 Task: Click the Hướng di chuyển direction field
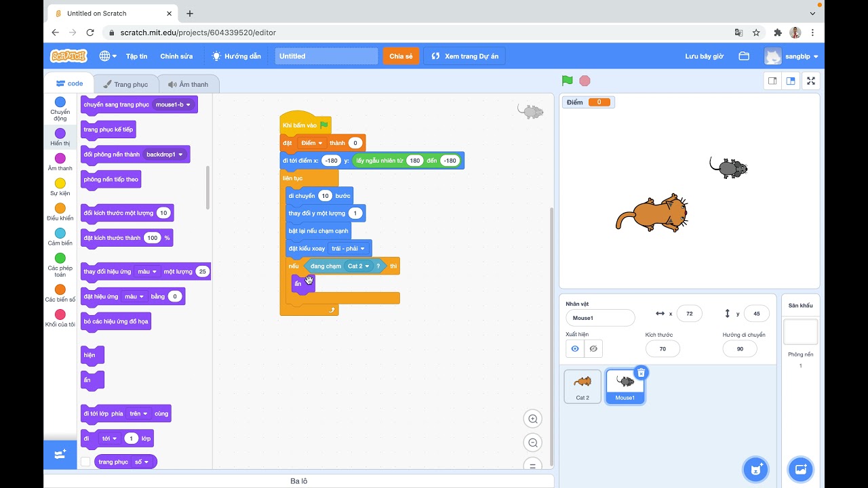coord(740,348)
